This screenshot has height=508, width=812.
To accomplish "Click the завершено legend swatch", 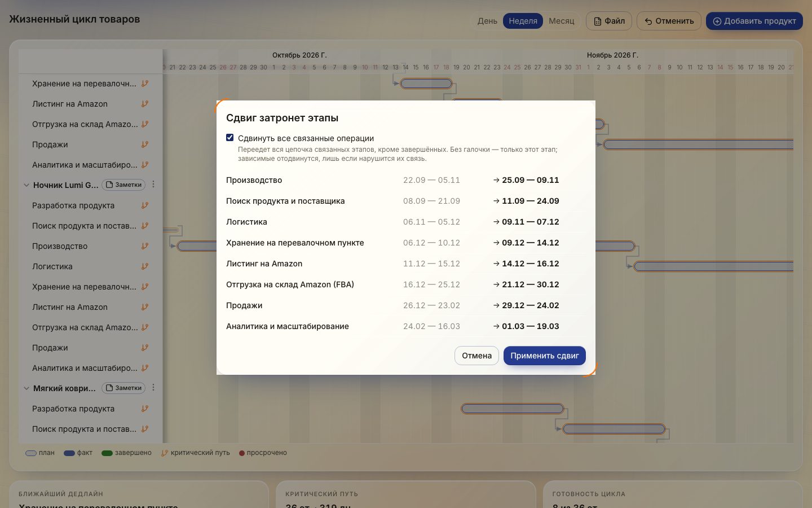I will [x=107, y=453].
